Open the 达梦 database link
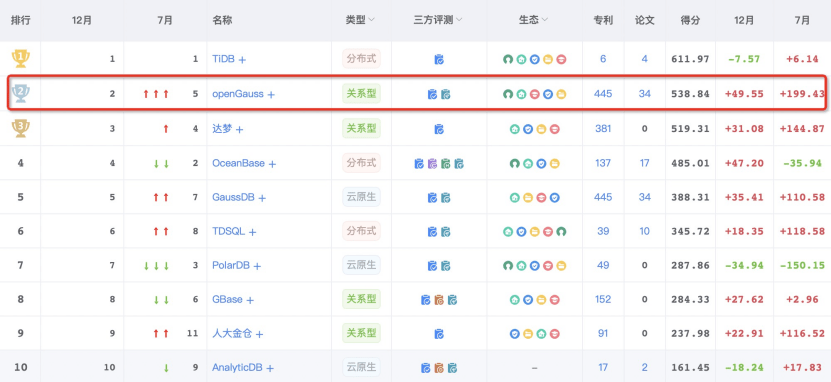This screenshot has width=831, height=382. 222,128
